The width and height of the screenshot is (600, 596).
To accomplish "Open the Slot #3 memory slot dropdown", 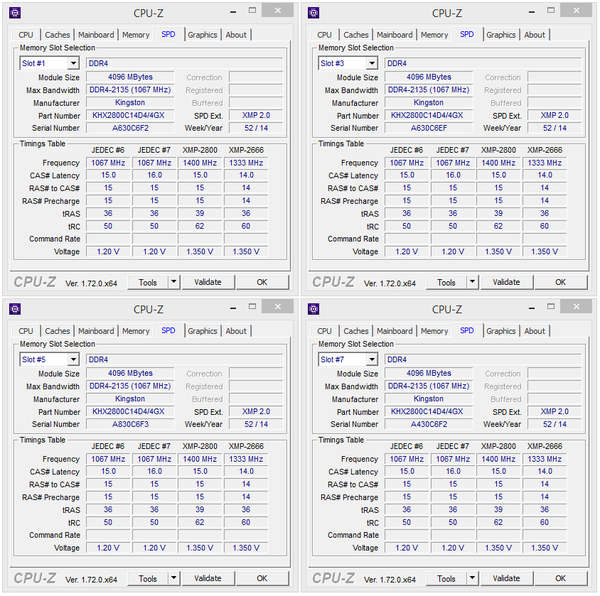I will pyautogui.click(x=372, y=63).
